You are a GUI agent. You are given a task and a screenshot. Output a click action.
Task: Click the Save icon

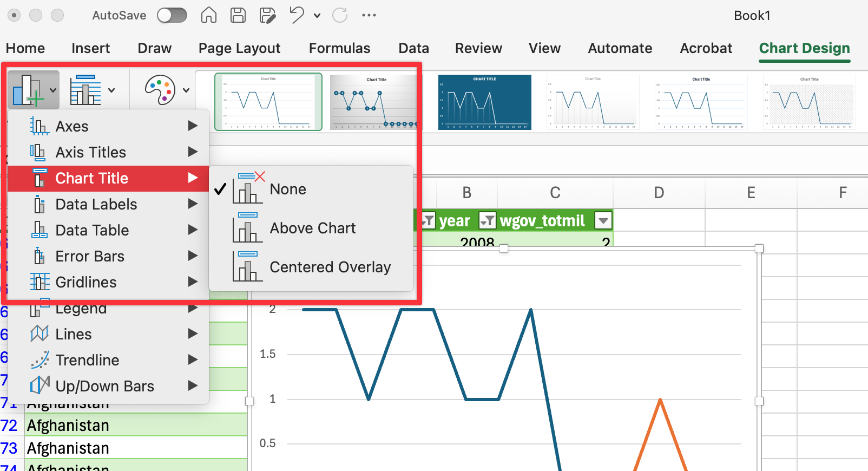[x=238, y=15]
